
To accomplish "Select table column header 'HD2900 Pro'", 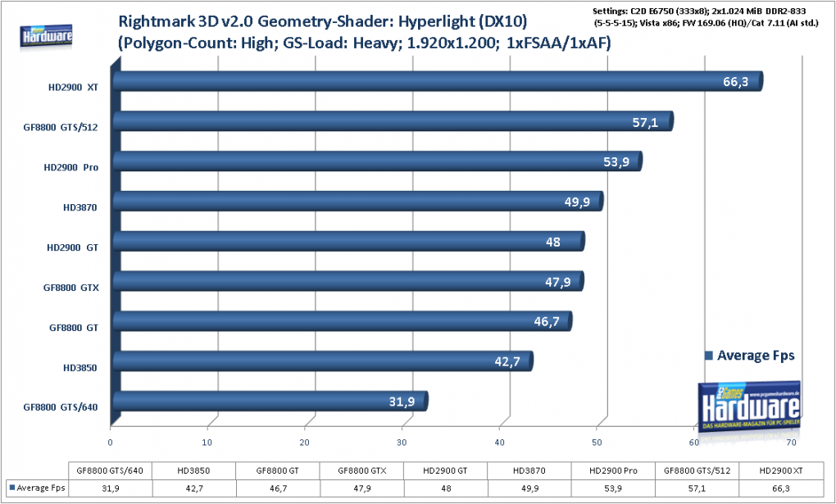I will pos(613,471).
